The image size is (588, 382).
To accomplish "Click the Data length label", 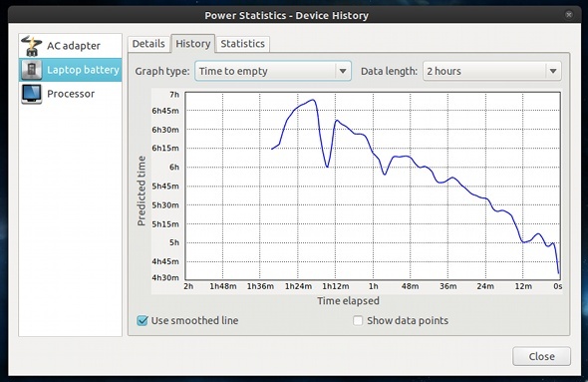I will (389, 71).
